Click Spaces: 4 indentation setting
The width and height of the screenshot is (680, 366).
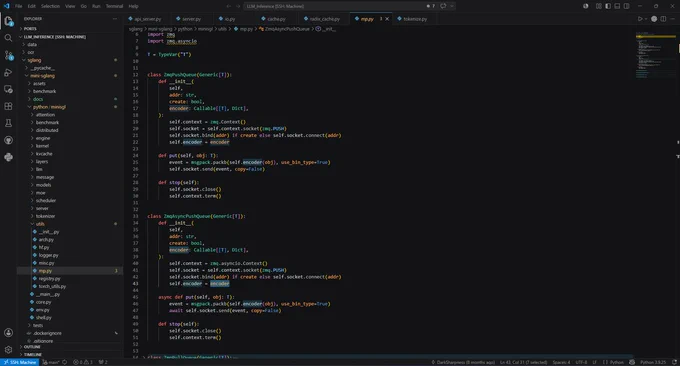[x=561, y=362]
